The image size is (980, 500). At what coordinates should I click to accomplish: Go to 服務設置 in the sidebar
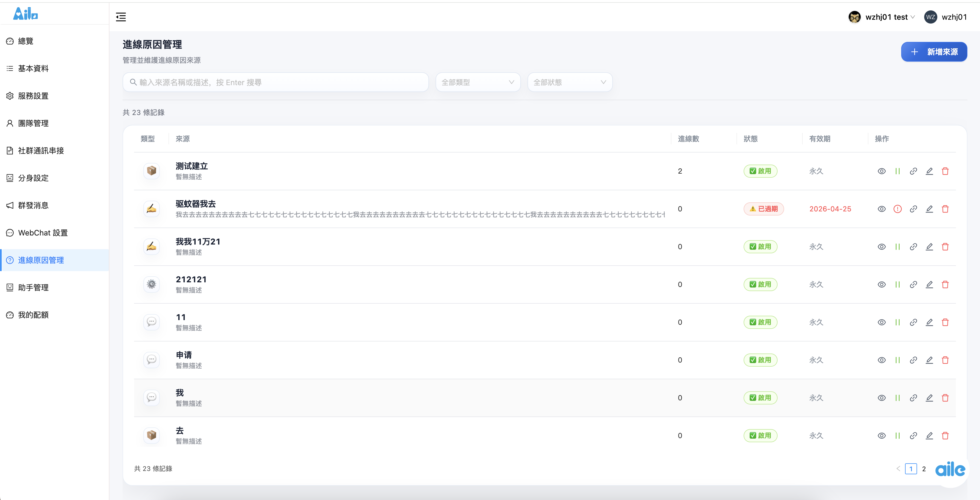pos(55,96)
